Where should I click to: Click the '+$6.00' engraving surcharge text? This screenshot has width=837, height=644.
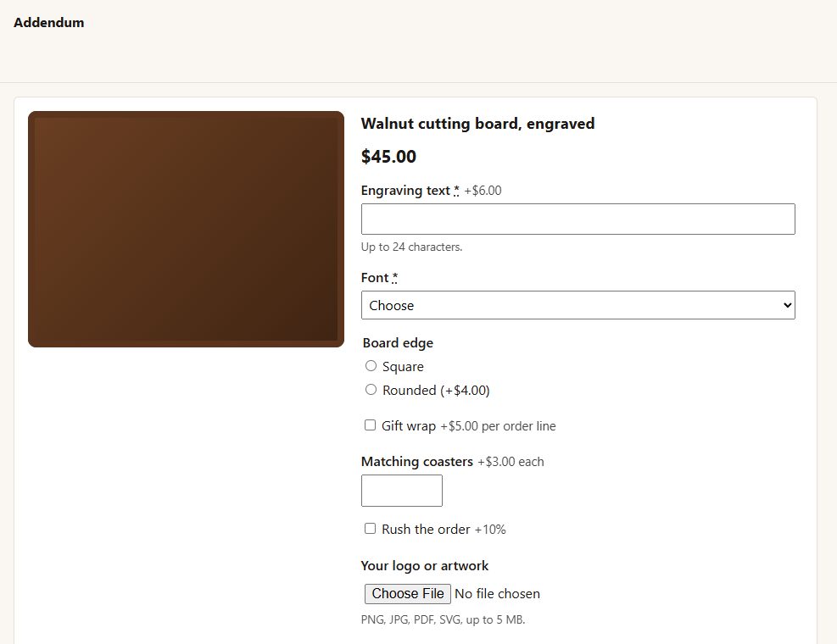click(483, 191)
